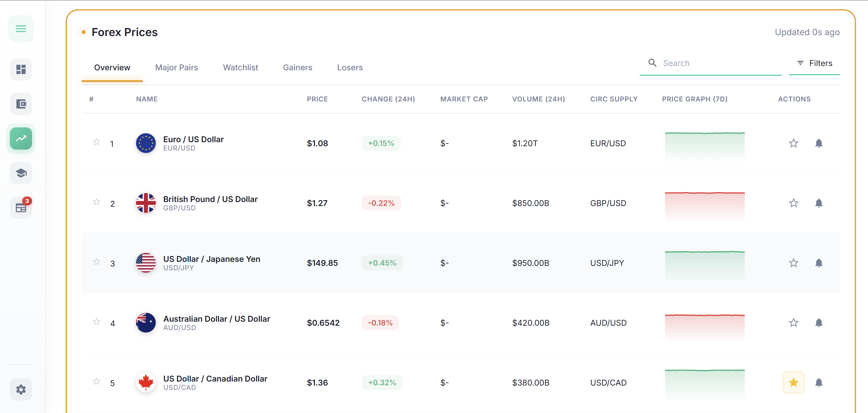Open the settings gear in sidebar
The image size is (868, 413).
[21, 390]
